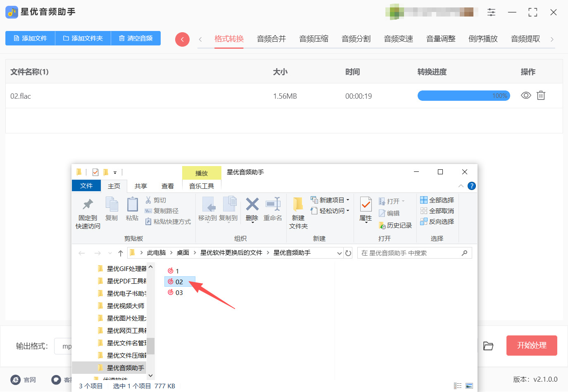Click the red circular back arrow icon
The height and width of the screenshot is (392, 568).
pyautogui.click(x=182, y=39)
